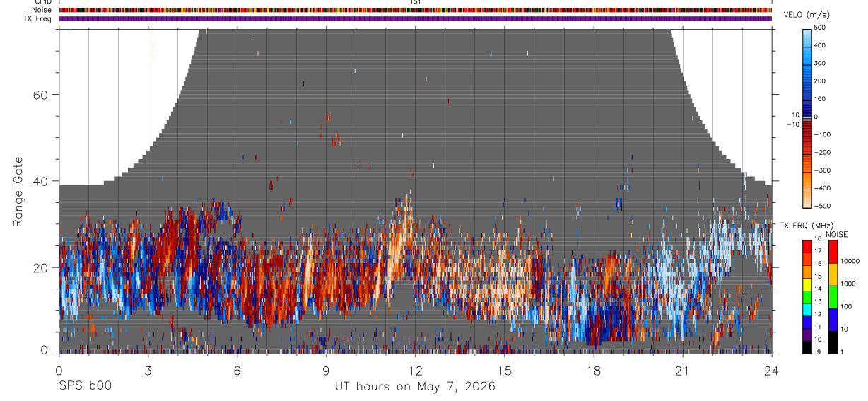Click the NOISE level color bar
868x401 pixels.
833,296
